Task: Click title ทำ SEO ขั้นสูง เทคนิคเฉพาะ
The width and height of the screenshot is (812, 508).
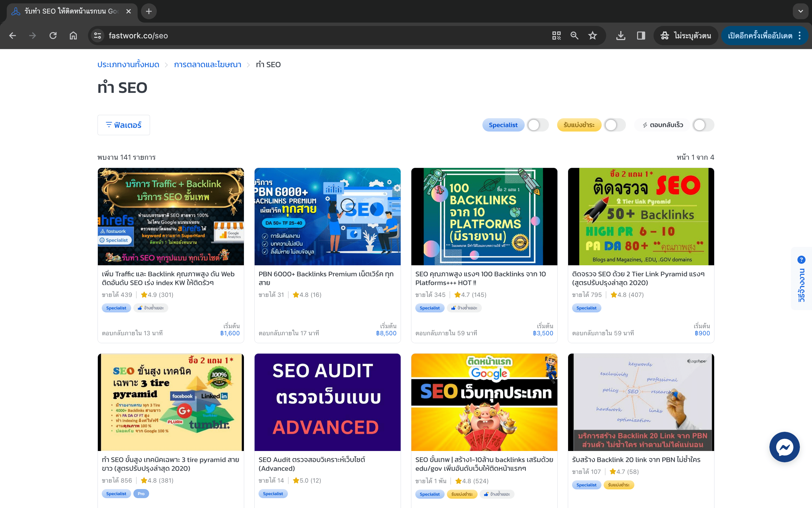Action: 171,464
